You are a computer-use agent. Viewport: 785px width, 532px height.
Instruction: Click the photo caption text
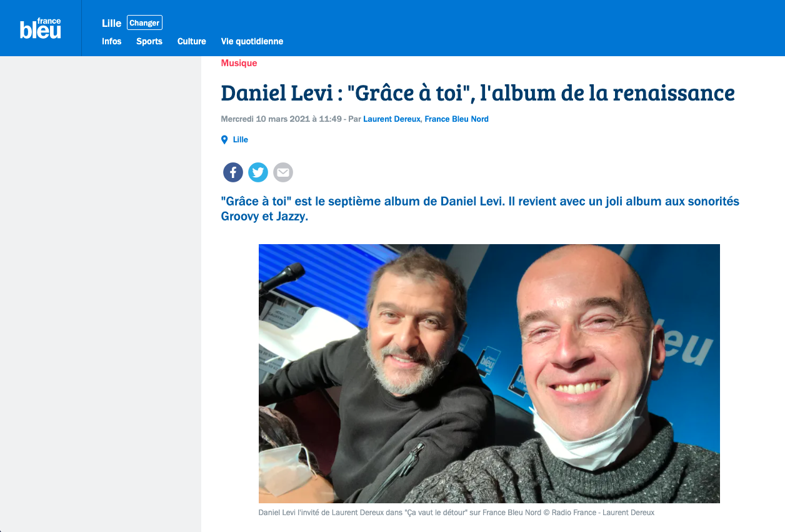pos(456,513)
